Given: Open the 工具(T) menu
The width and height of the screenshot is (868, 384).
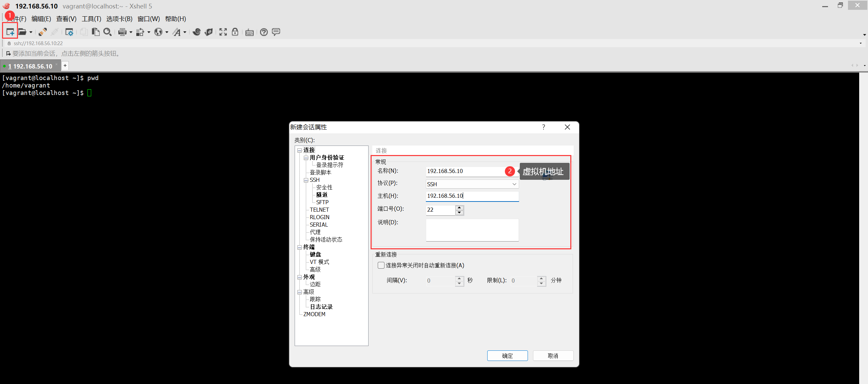Looking at the screenshot, I should point(92,19).
